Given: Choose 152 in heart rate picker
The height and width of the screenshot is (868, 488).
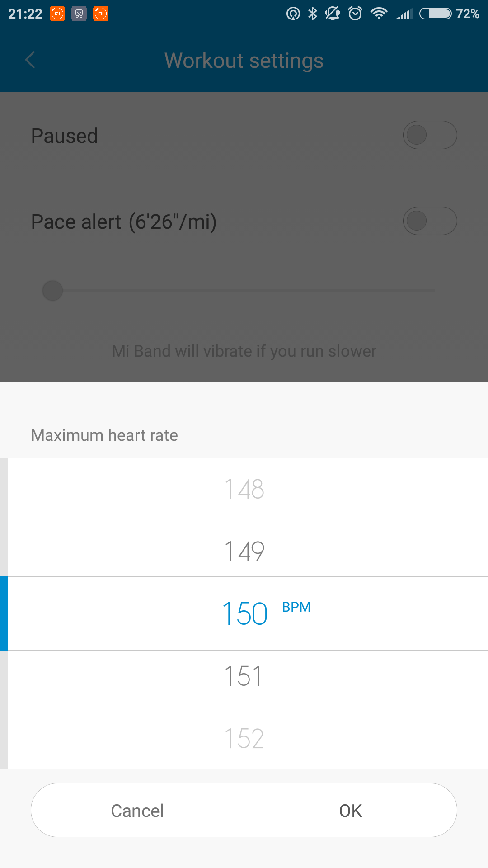Looking at the screenshot, I should coord(244,738).
